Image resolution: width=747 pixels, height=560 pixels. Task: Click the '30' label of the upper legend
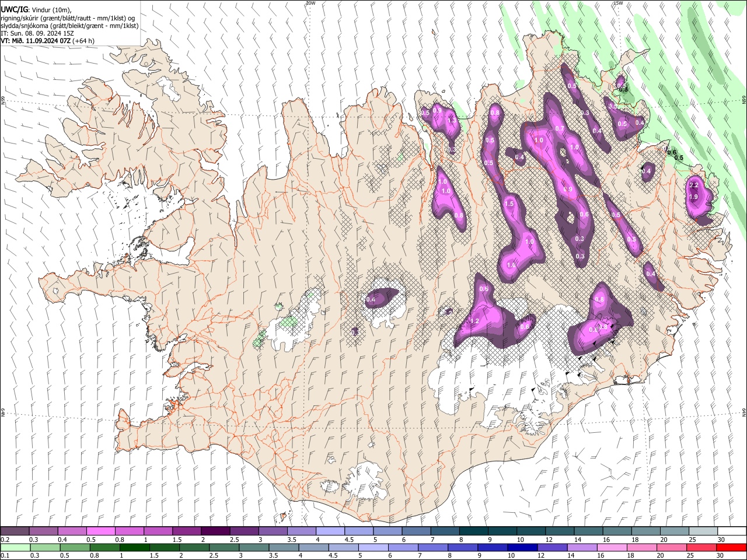tap(721, 540)
